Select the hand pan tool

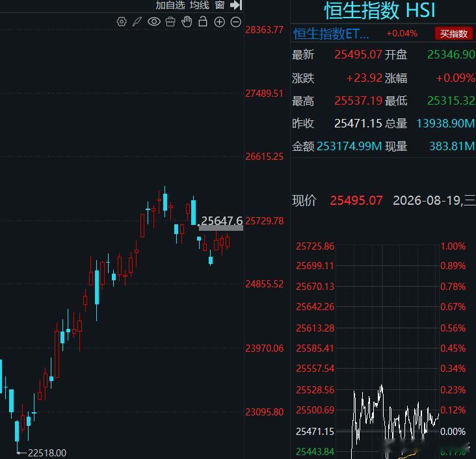(187, 22)
